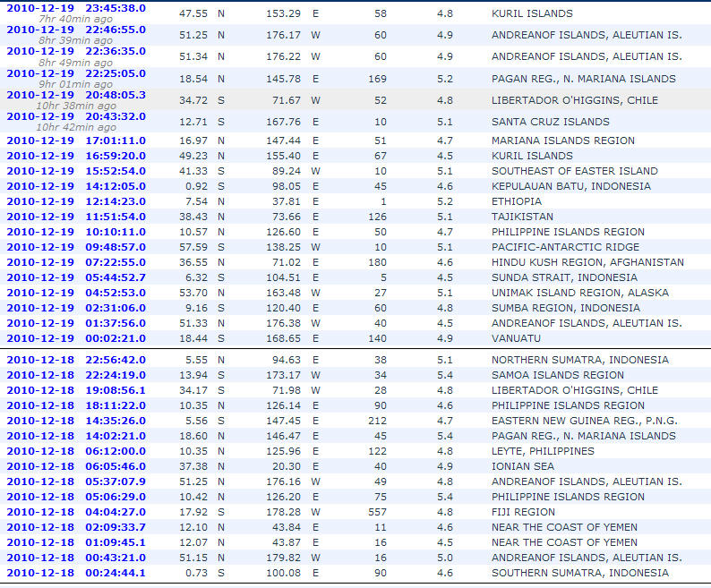Click SANTA CRUZ ISLANDS region name
Image resolution: width=711 pixels, height=588 pixels.
pyautogui.click(x=551, y=122)
